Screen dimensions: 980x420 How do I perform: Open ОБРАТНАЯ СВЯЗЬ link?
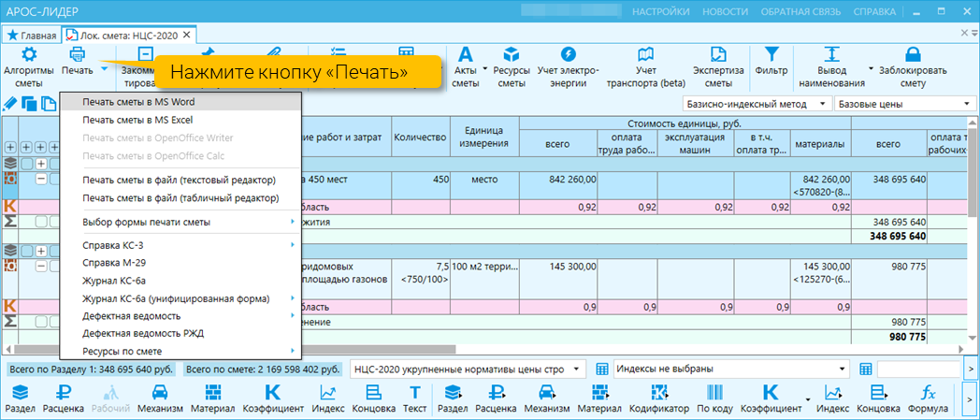pyautogui.click(x=800, y=11)
